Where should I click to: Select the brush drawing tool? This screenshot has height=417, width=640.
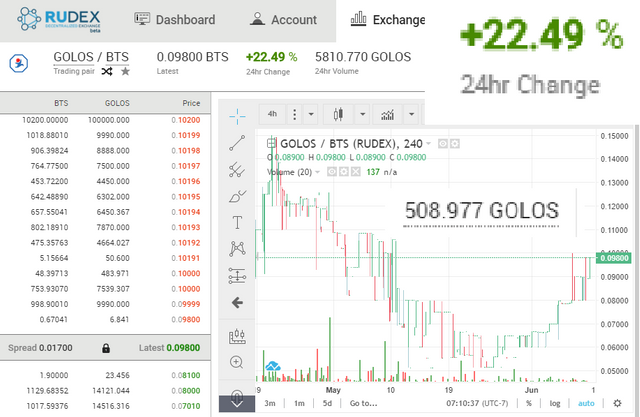[237, 196]
